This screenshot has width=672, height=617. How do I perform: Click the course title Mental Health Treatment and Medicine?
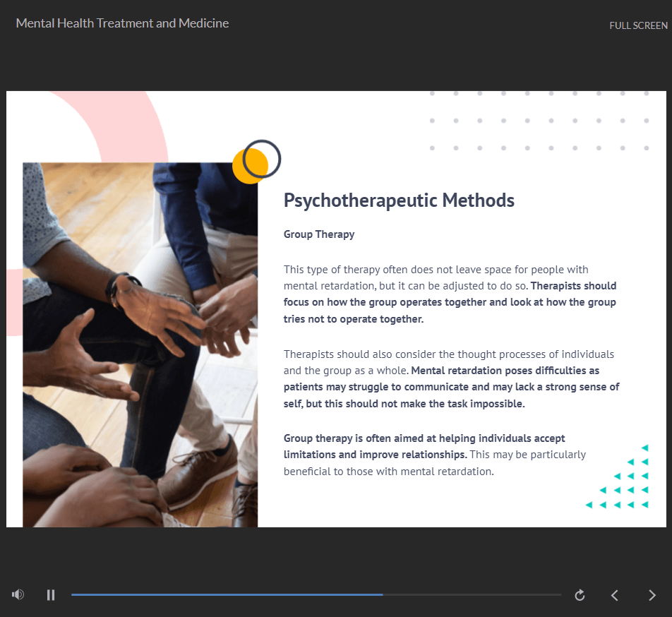(x=122, y=23)
